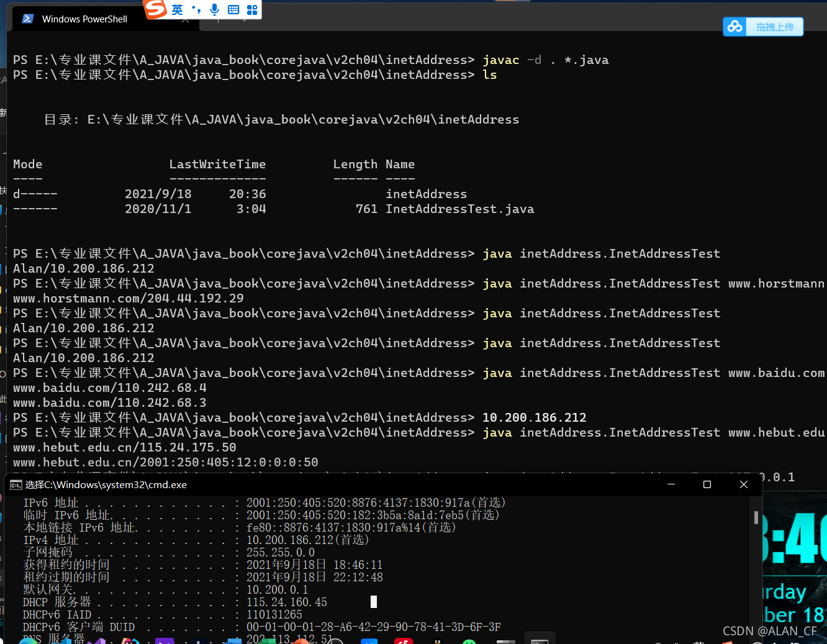The height and width of the screenshot is (644, 827).
Task: Click the 'd-----' mode entry
Action: pyautogui.click(x=35, y=194)
